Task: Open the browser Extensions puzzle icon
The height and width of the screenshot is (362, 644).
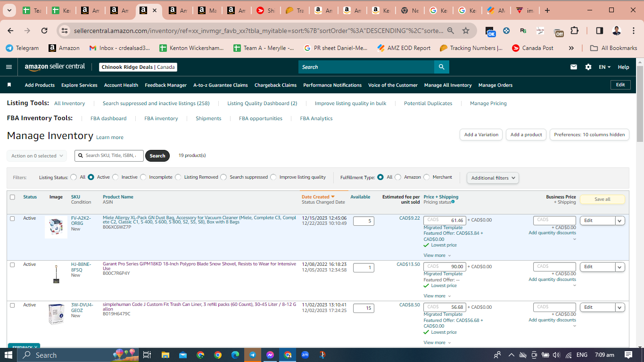Action: (574, 31)
